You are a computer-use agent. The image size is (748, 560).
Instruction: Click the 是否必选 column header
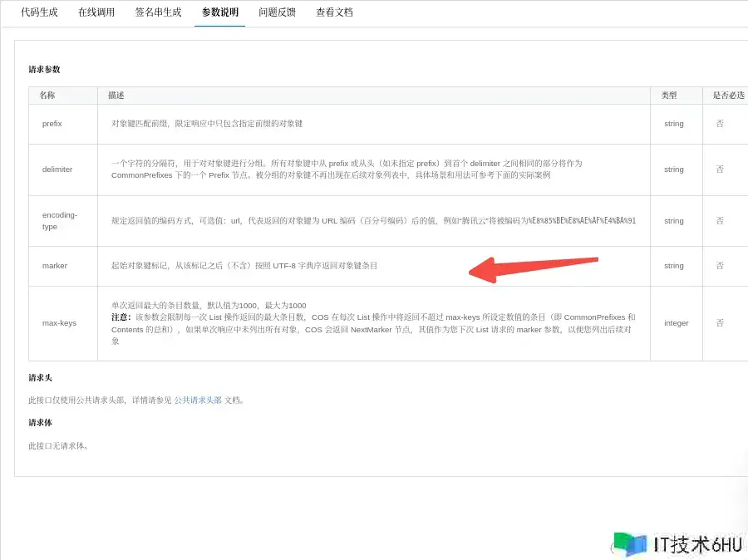(728, 96)
